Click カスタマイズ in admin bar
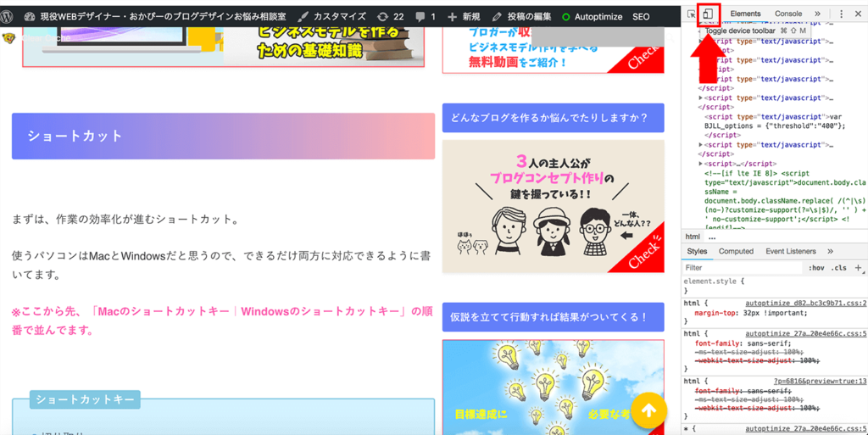Viewport: 868px width, 435px height. (332, 17)
